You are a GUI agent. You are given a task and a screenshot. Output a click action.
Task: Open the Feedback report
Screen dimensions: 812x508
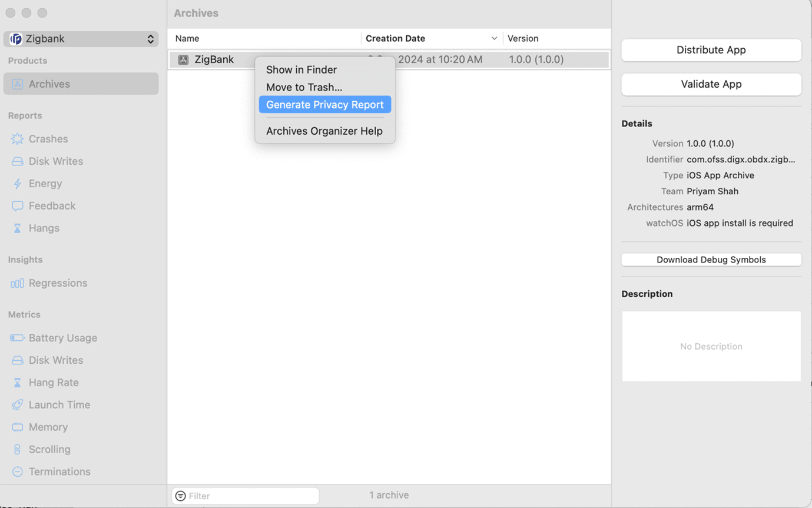pyautogui.click(x=52, y=206)
